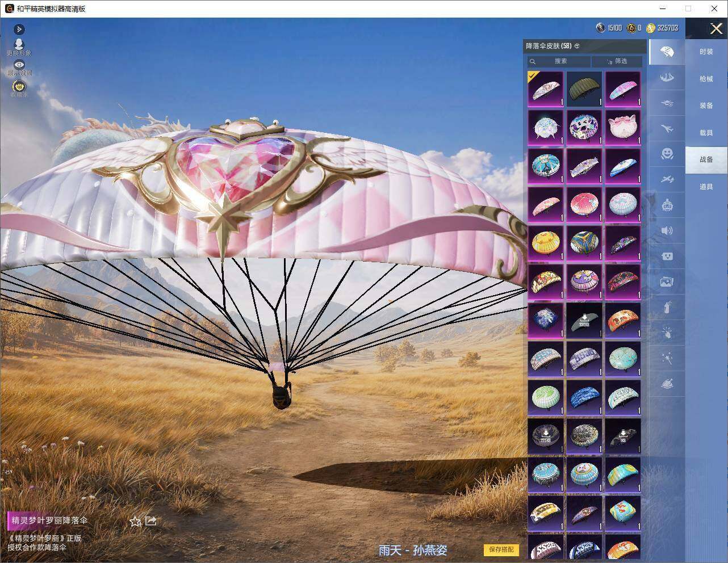This screenshot has height=563, width=728.
Task: Select the spray can category icon
Action: click(667, 307)
